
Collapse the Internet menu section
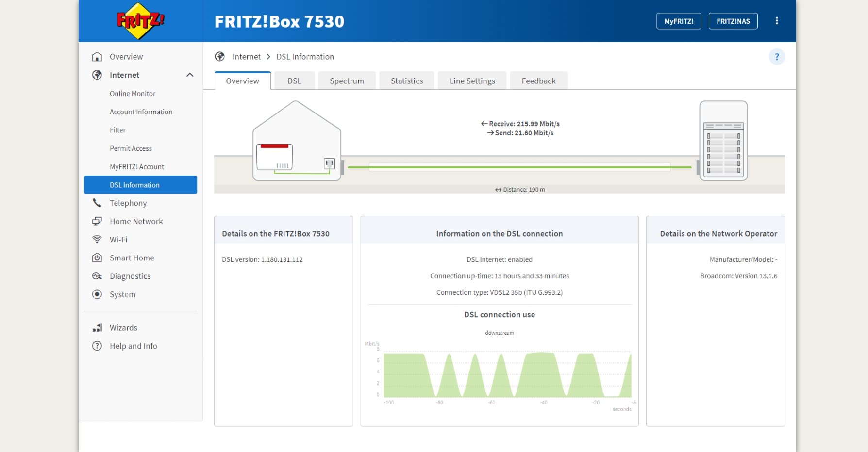(x=190, y=75)
